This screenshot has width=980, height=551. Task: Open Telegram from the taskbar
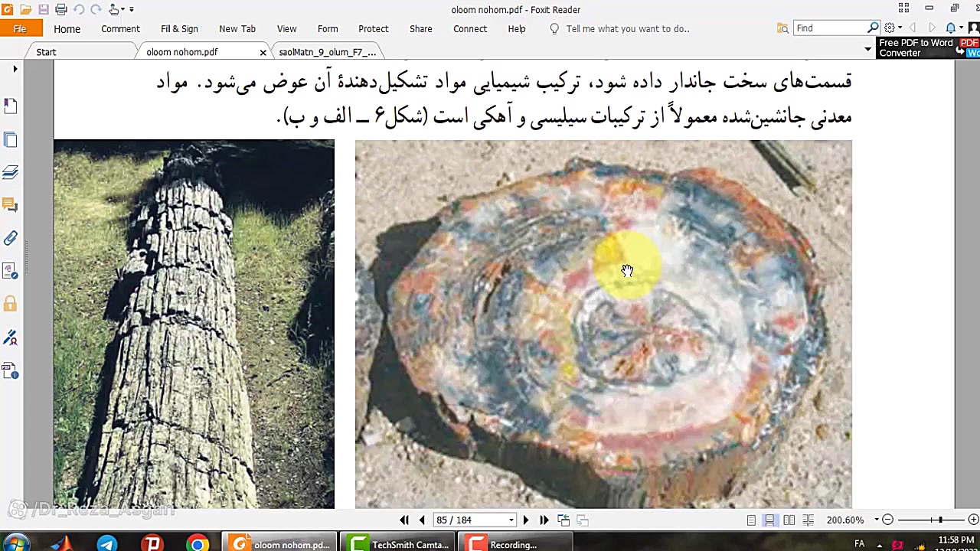107,544
